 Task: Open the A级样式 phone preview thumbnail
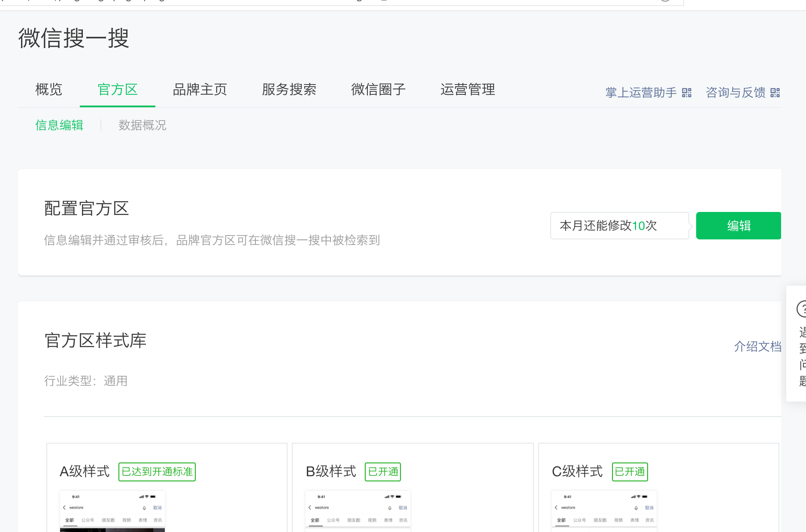click(112, 511)
